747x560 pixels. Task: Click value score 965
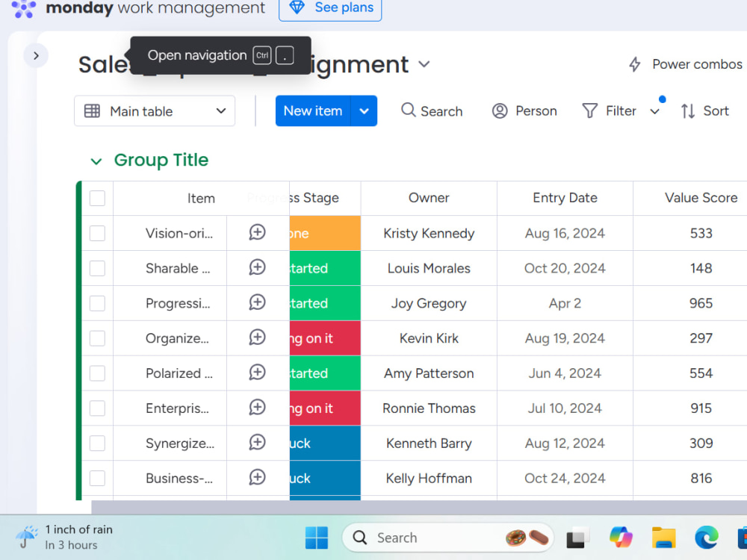click(x=701, y=303)
